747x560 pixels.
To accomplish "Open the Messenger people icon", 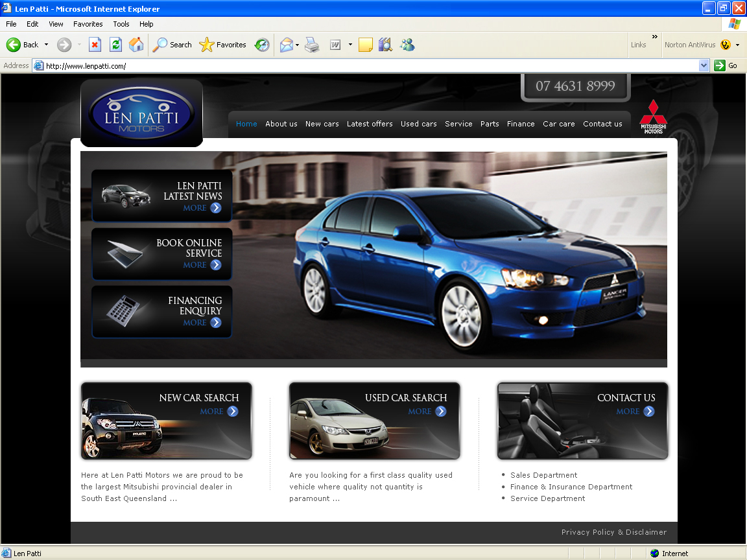I will [x=407, y=45].
